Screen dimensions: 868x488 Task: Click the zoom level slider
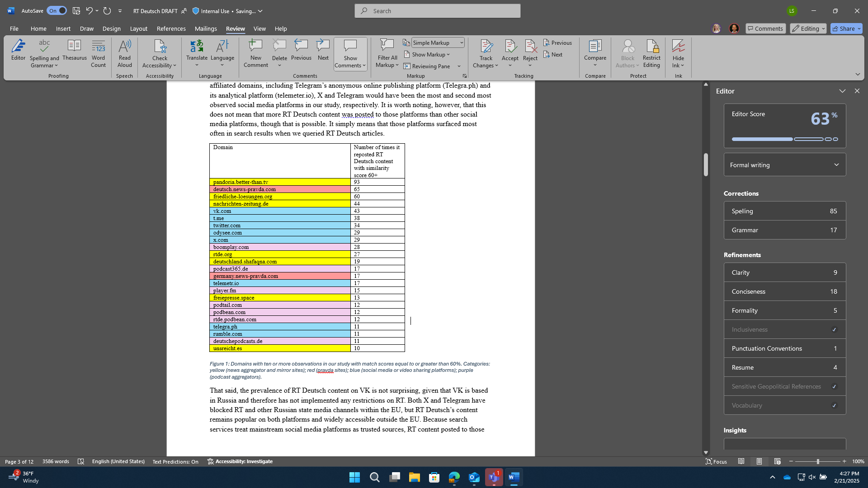coord(817,461)
